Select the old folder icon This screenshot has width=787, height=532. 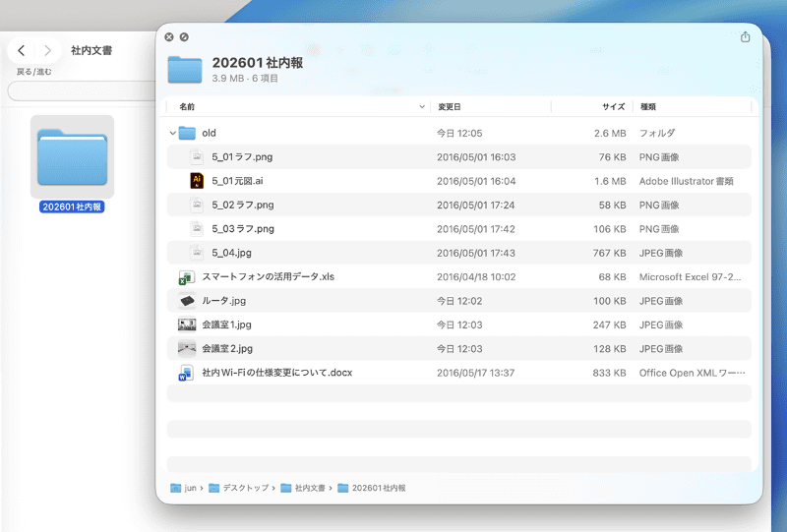point(187,133)
